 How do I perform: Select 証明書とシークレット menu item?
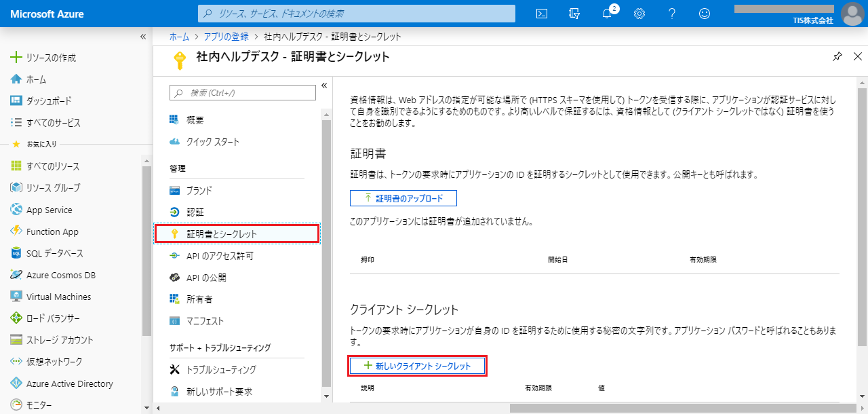click(237, 233)
